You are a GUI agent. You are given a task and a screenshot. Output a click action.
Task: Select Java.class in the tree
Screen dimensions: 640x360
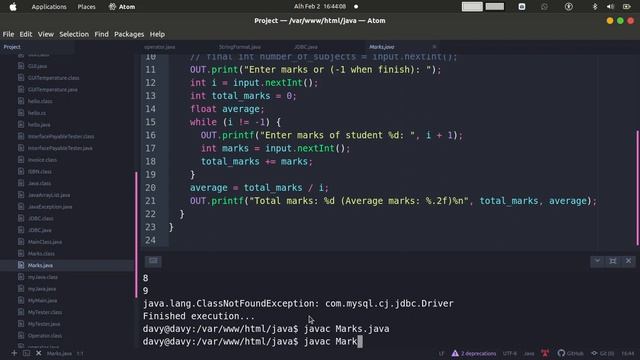pyautogui.click(x=40, y=183)
